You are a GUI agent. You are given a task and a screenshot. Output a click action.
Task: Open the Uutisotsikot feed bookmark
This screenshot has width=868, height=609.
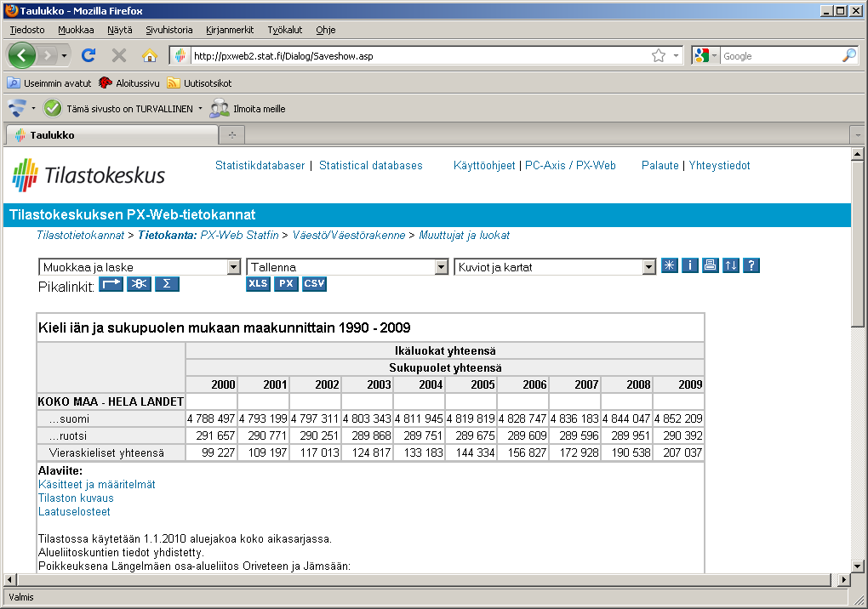click(200, 83)
